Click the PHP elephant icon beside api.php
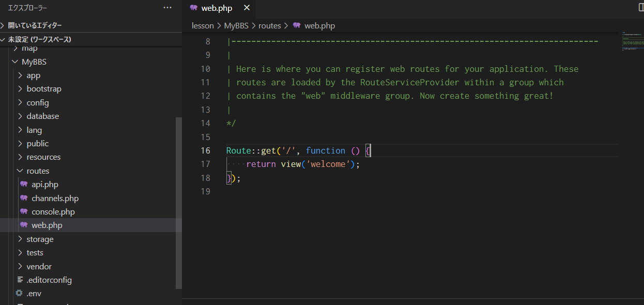Viewport: 644px width, 305px height. point(24,185)
